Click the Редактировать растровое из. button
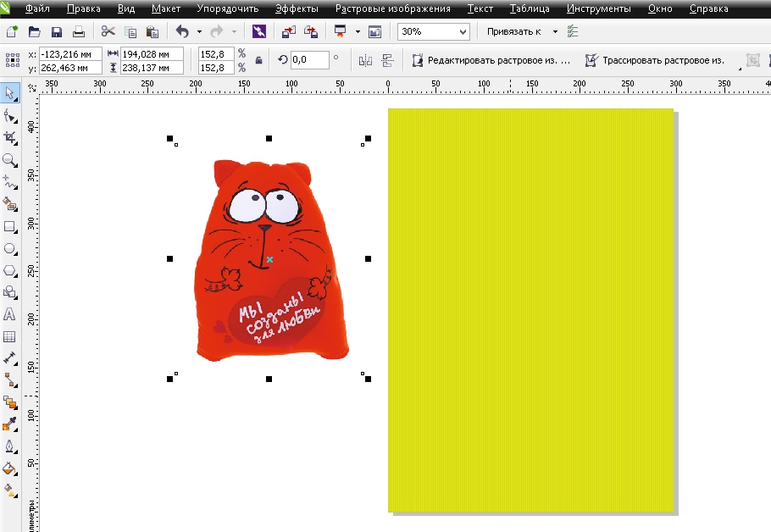The width and height of the screenshot is (771, 532). tap(491, 60)
